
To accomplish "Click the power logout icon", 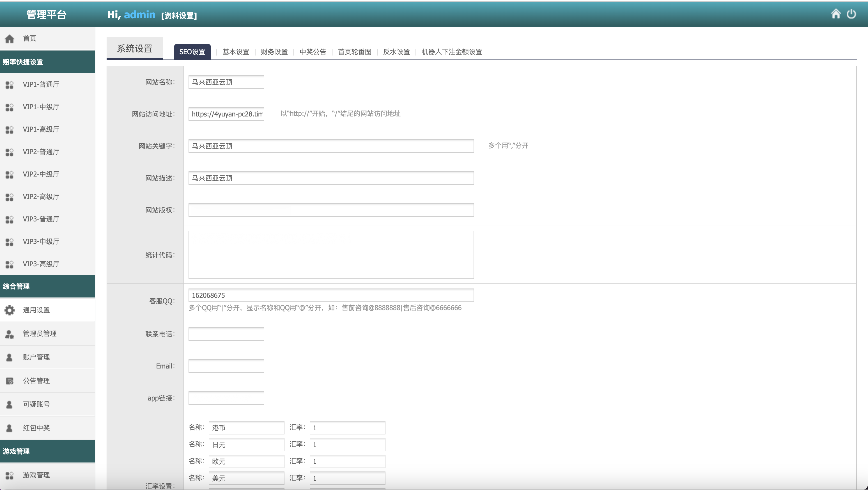I will [851, 14].
